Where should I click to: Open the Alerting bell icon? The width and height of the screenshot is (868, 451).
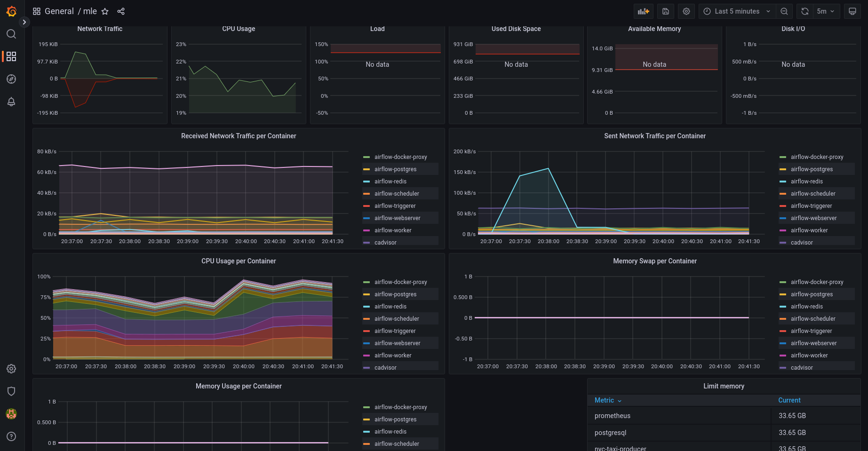11,102
